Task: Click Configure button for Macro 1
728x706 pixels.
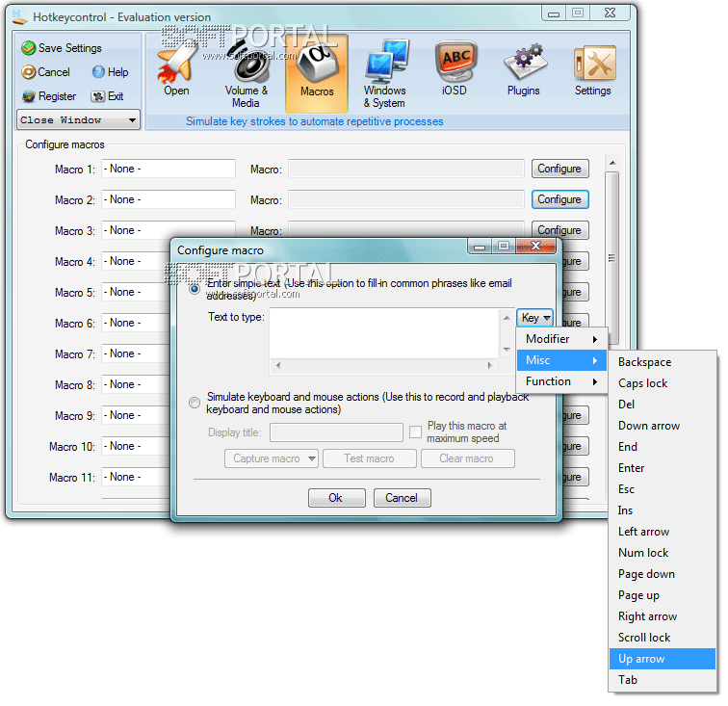Action: click(x=559, y=170)
